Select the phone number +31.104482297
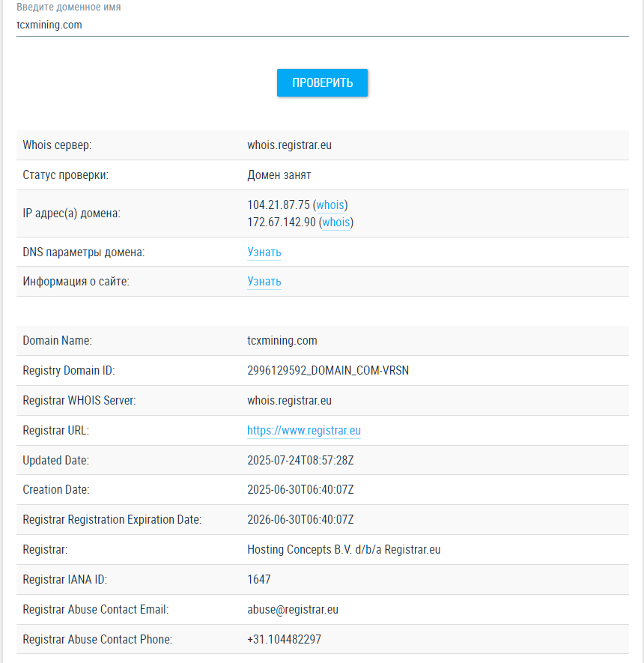This screenshot has height=663, width=644. pyautogui.click(x=284, y=639)
